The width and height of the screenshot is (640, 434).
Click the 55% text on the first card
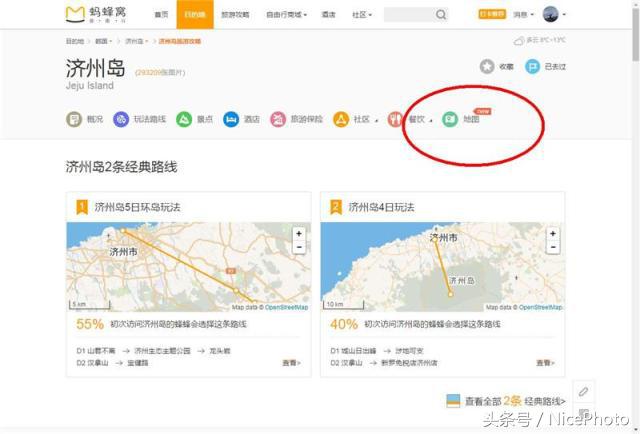coord(90,324)
